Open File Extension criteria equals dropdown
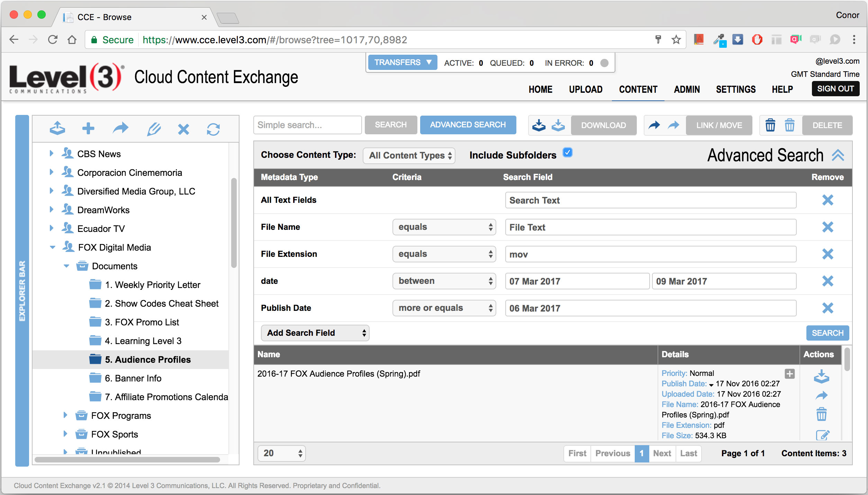The height and width of the screenshot is (495, 868). coord(444,254)
